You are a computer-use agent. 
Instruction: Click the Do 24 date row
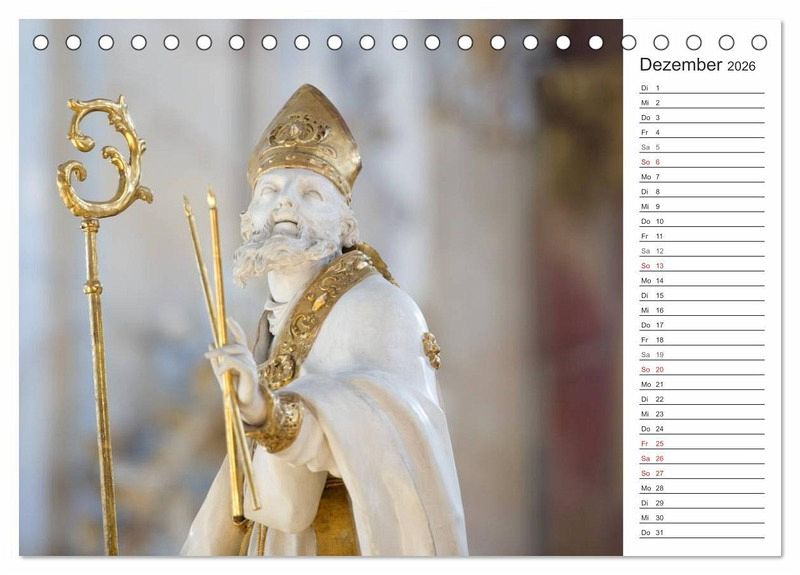click(701, 428)
